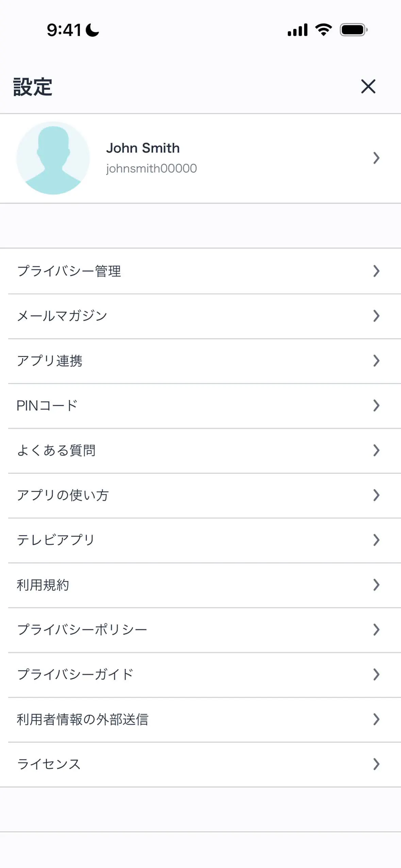
Task: Tap the cellular signal bars icon
Action: (x=298, y=30)
